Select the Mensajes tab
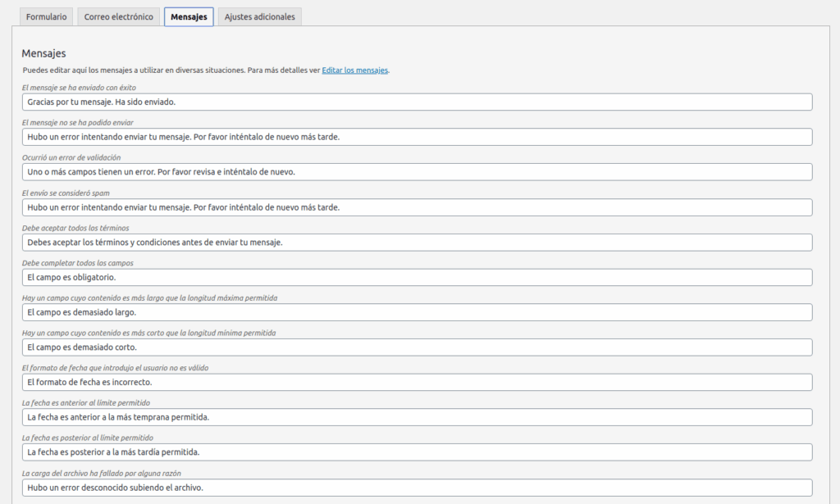Screen dimensions: 840x504 click(x=189, y=16)
